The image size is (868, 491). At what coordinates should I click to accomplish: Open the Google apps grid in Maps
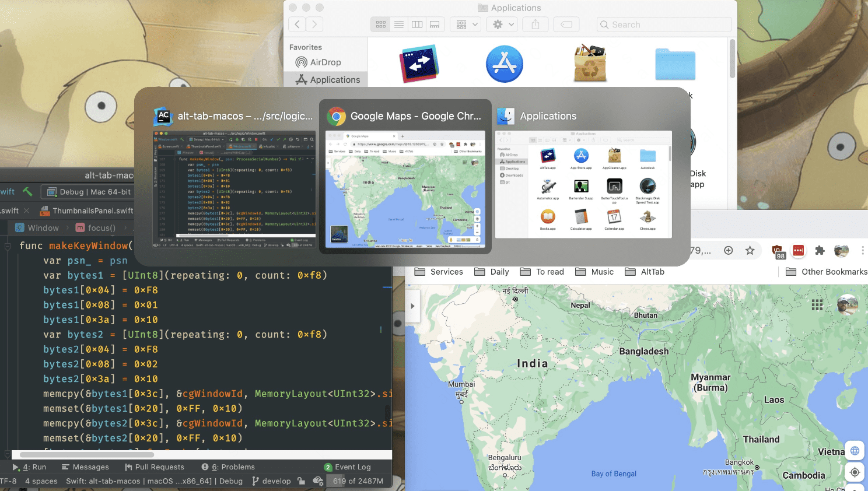coord(817,304)
